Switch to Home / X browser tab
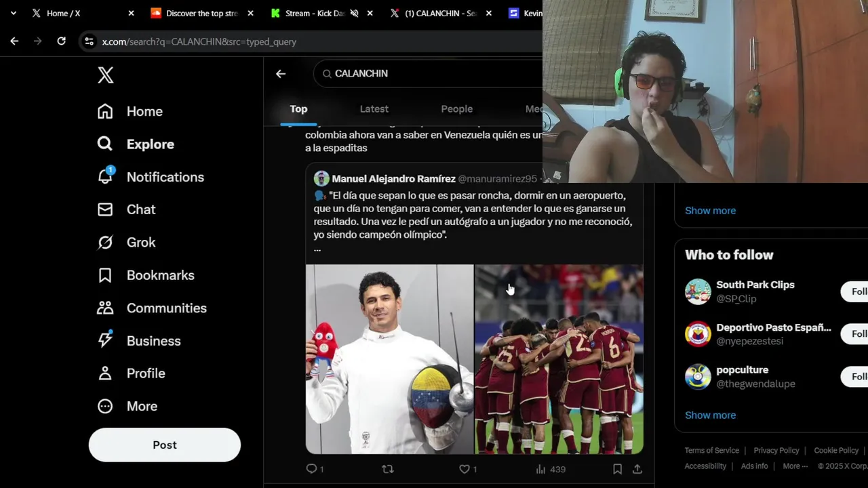The image size is (868, 488). click(81, 13)
